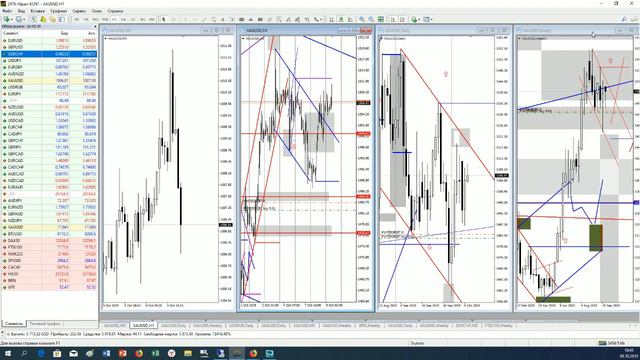Enable the M30 timeframe

pos(105,19)
